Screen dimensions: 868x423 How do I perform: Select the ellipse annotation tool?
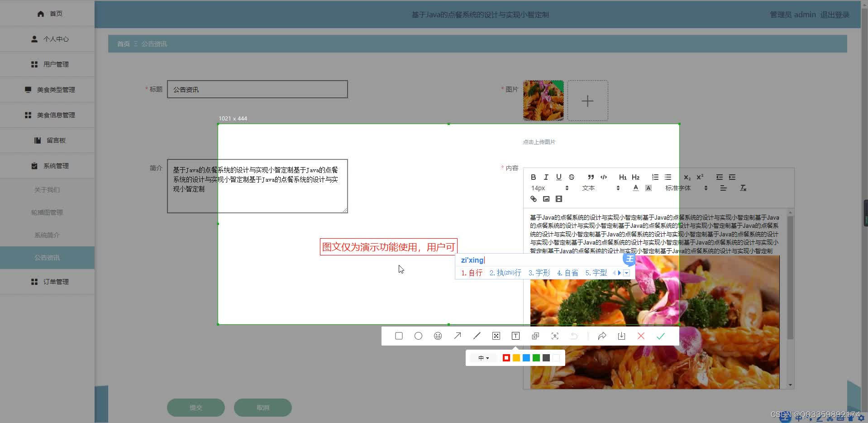418,336
